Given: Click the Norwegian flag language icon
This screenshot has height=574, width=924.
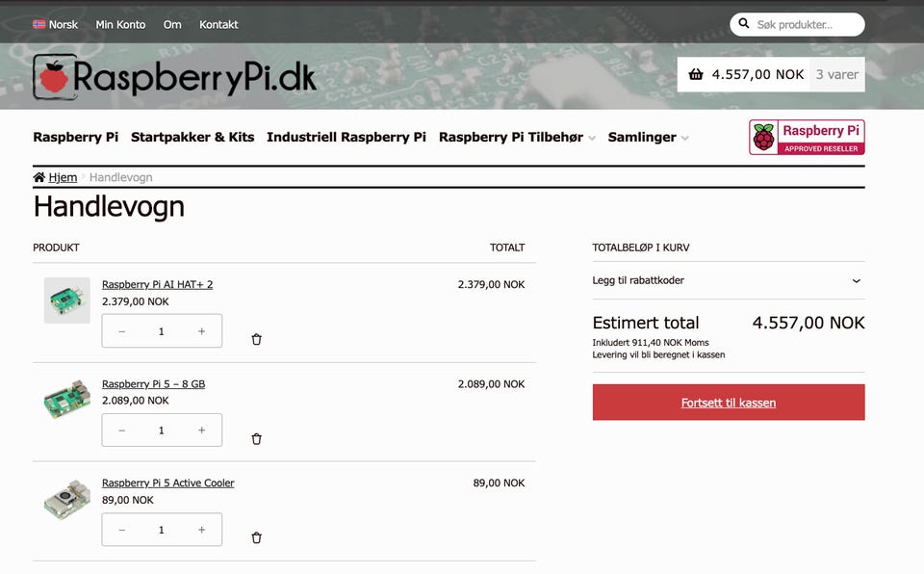Looking at the screenshot, I should pyautogui.click(x=38, y=24).
